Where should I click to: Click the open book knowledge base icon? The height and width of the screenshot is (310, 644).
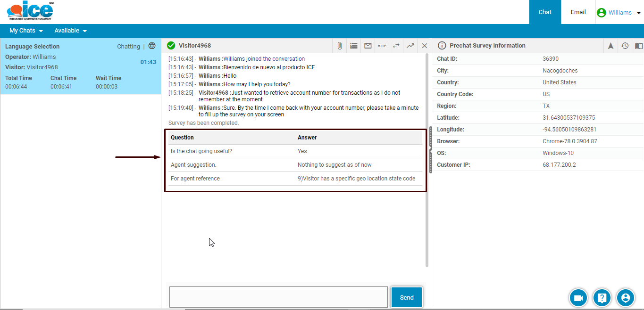638,46
